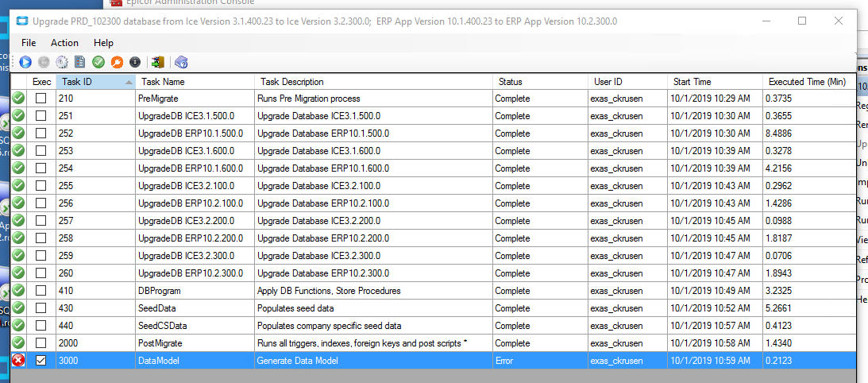Click green status icon of SeedCSData row
The width and height of the screenshot is (868, 383).
pos(19,325)
